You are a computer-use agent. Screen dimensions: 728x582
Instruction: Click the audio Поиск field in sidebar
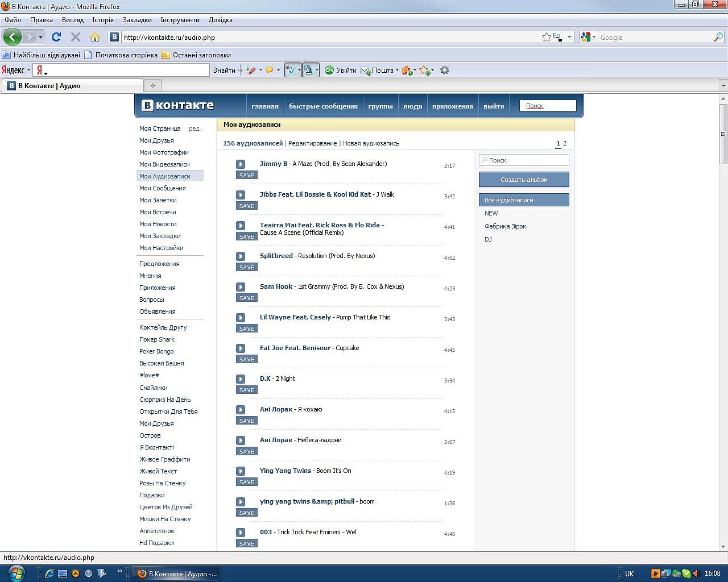[527, 160]
